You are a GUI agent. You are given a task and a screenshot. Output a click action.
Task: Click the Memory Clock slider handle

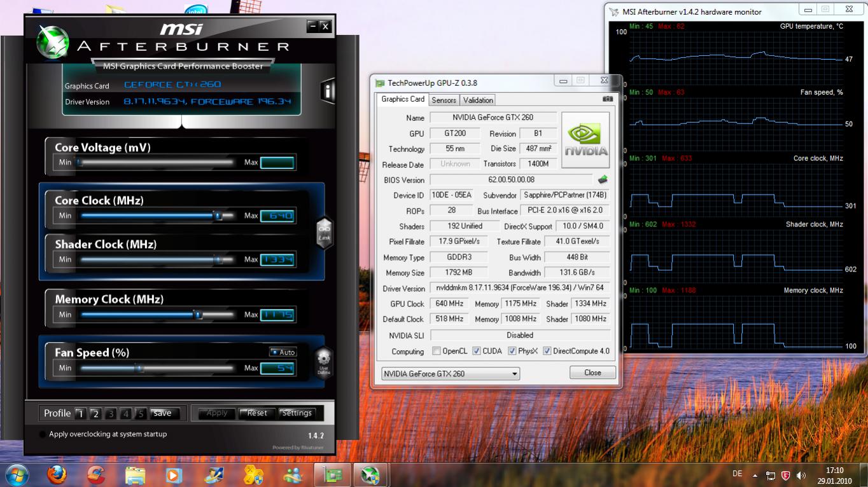pos(198,315)
